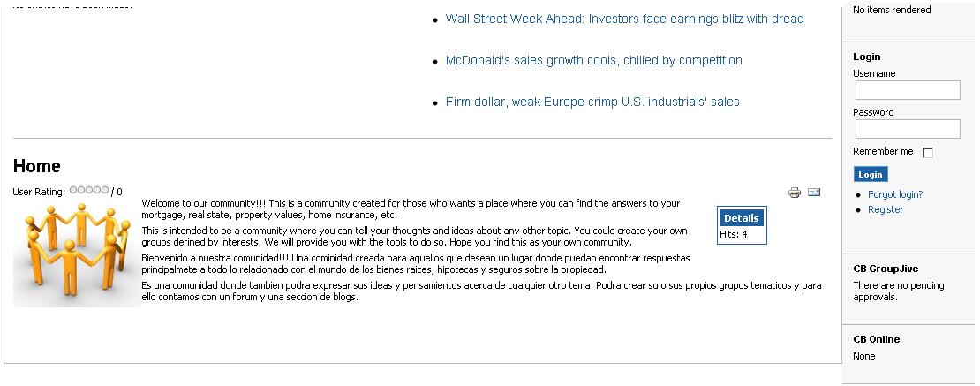This screenshot has height=386, width=980.
Task: Open McDonald's sales growth news link
Action: click(594, 60)
